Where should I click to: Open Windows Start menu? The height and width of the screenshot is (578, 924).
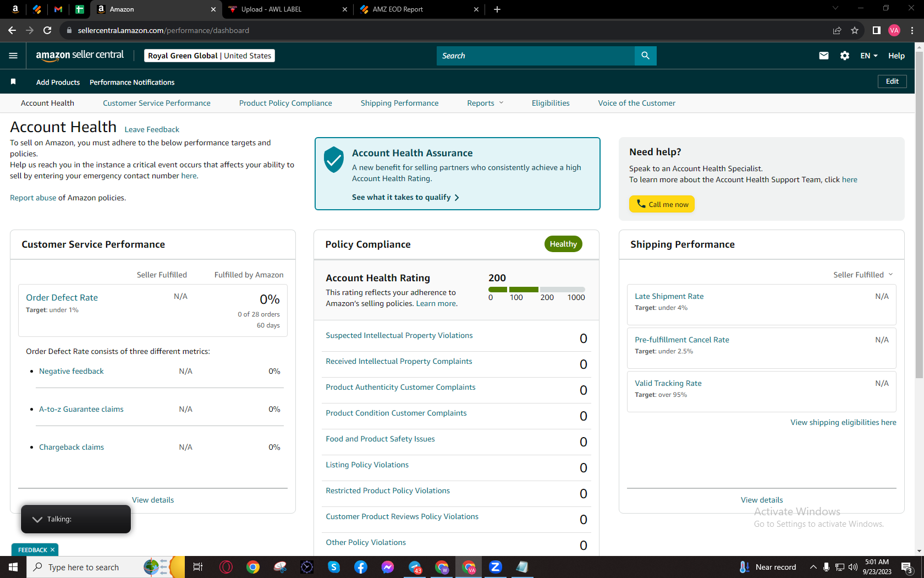click(x=13, y=567)
